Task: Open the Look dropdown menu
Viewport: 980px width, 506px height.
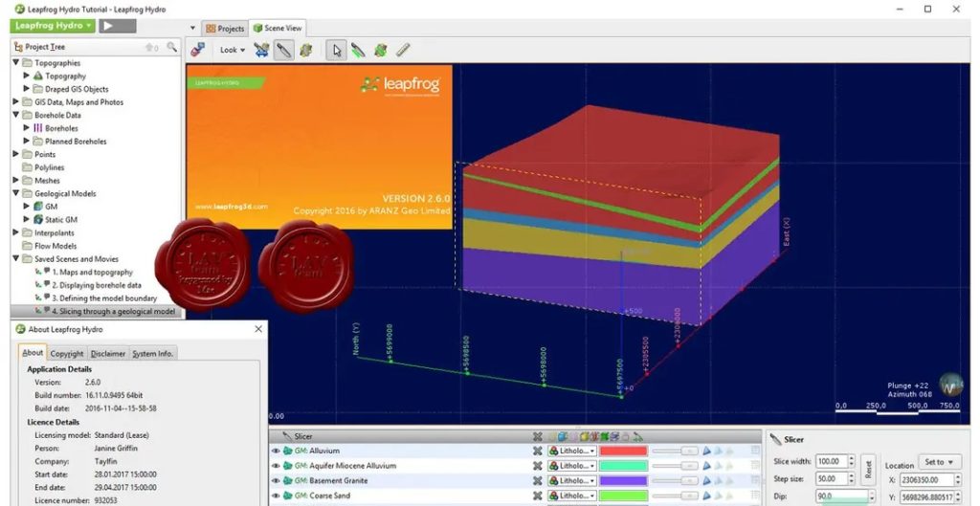Action: (232, 50)
